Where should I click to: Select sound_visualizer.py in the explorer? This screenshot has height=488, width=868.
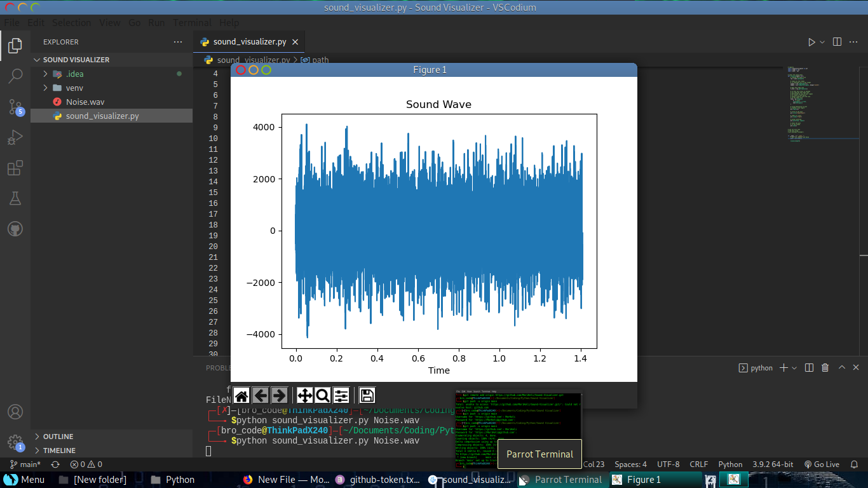click(x=111, y=116)
